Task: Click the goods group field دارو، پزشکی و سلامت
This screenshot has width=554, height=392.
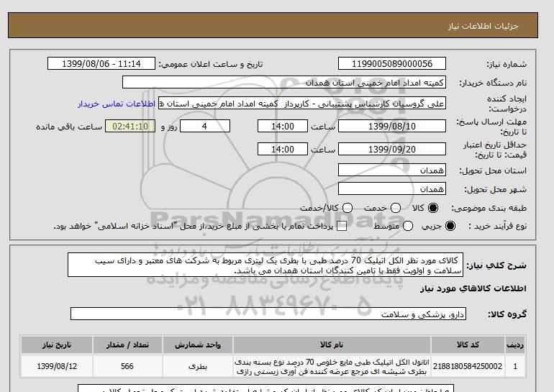Action: pos(268,314)
